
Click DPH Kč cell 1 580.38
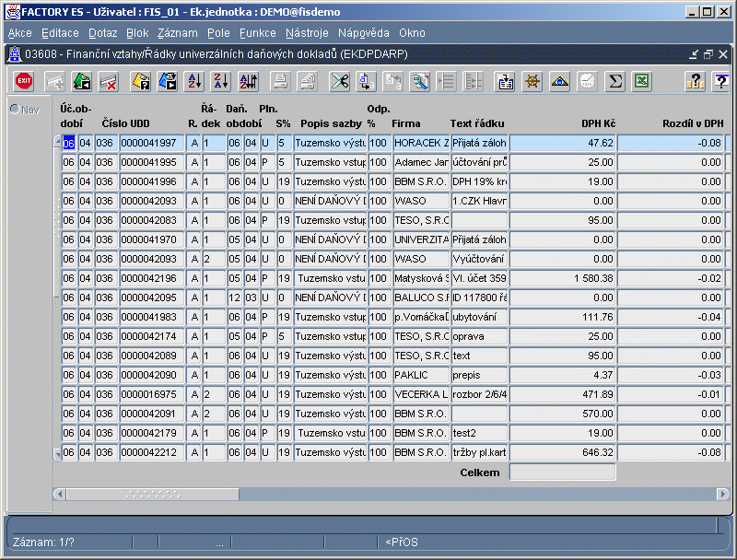click(563, 278)
